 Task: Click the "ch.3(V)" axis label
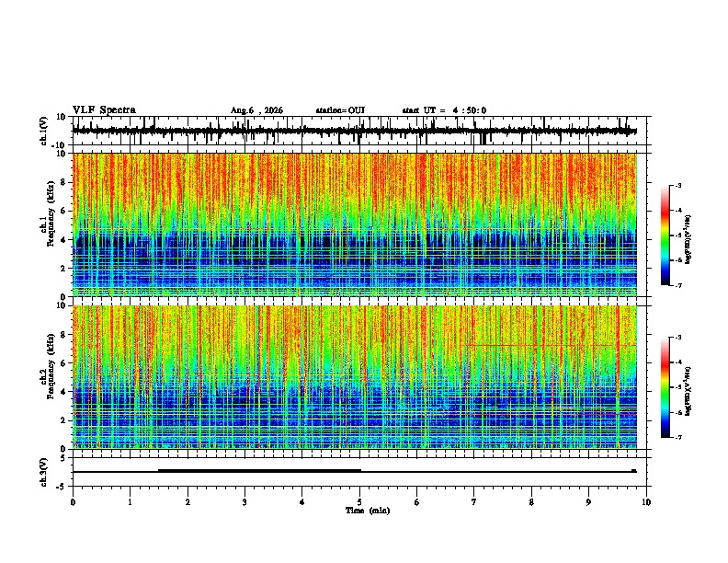click(x=44, y=472)
